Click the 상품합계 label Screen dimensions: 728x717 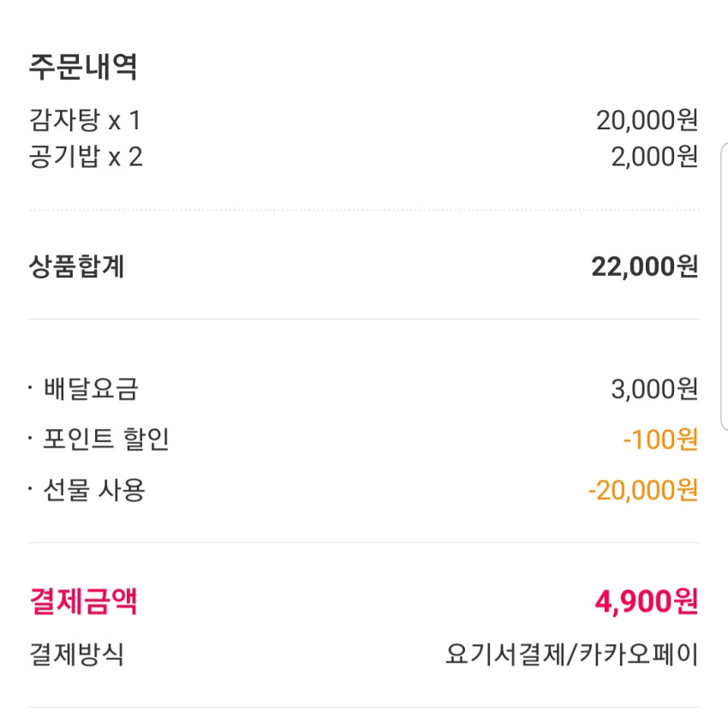tap(76, 266)
